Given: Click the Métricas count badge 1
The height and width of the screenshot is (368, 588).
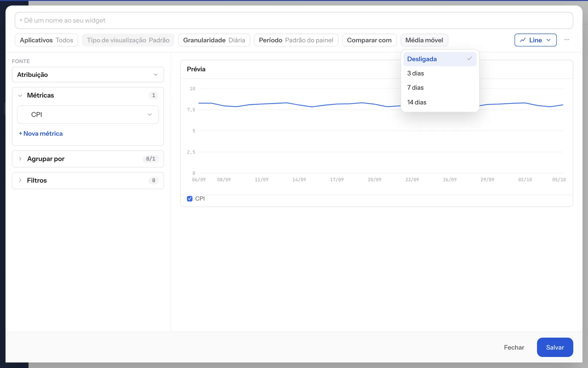Looking at the screenshot, I should tap(154, 95).
